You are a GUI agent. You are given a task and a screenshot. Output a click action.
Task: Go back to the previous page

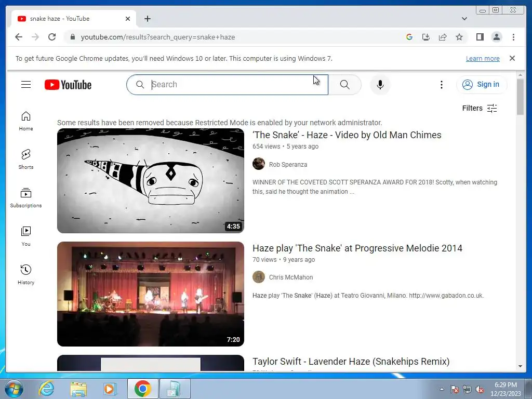19,37
